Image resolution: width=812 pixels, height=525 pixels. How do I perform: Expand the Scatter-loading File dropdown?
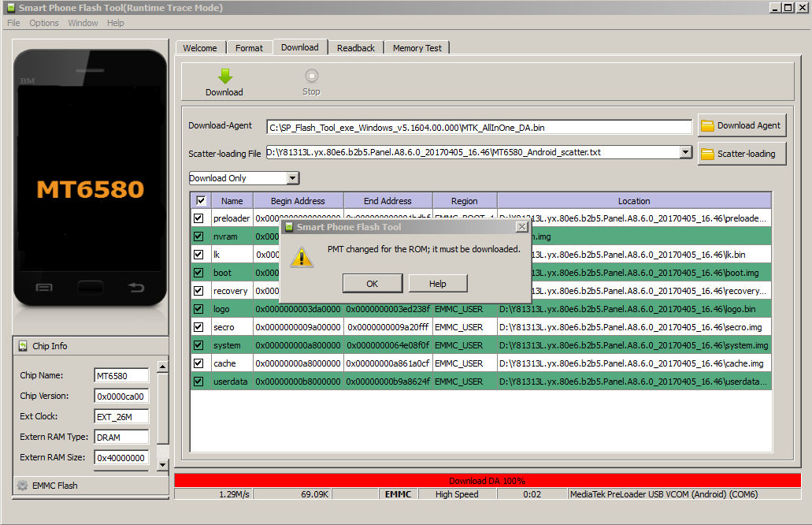(684, 152)
